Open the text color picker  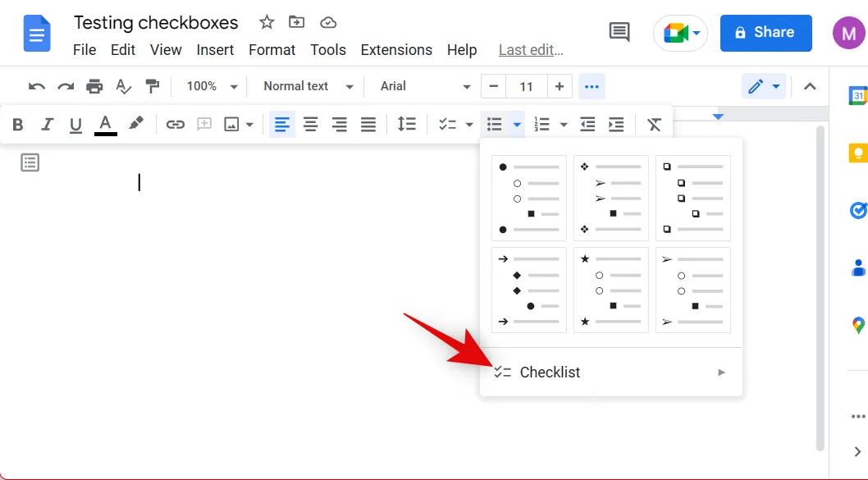click(x=105, y=125)
